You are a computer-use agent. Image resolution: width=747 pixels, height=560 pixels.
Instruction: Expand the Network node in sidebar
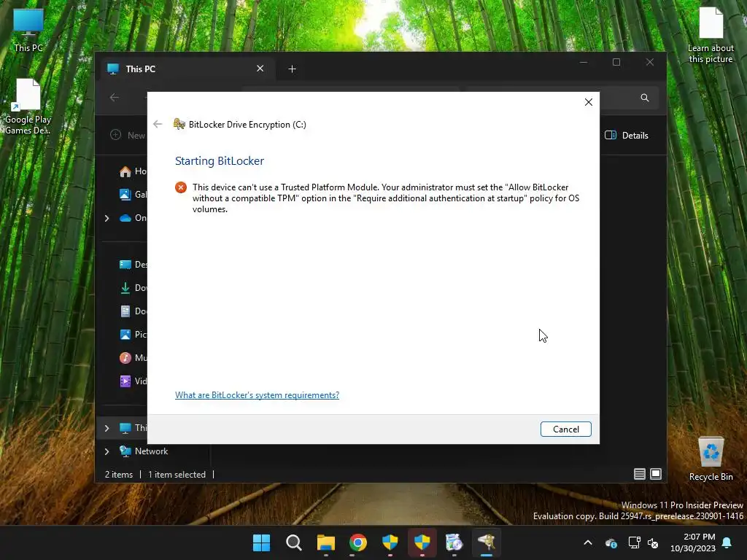pyautogui.click(x=107, y=451)
